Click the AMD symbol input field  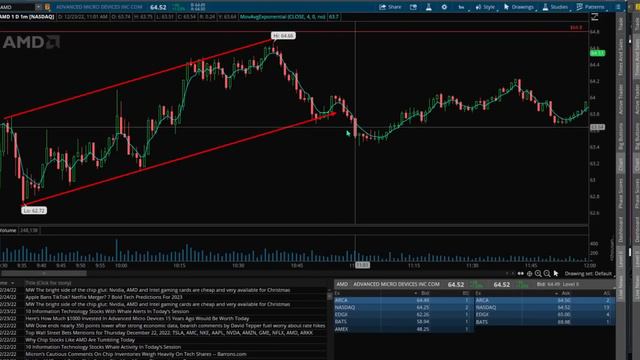coord(17,7)
